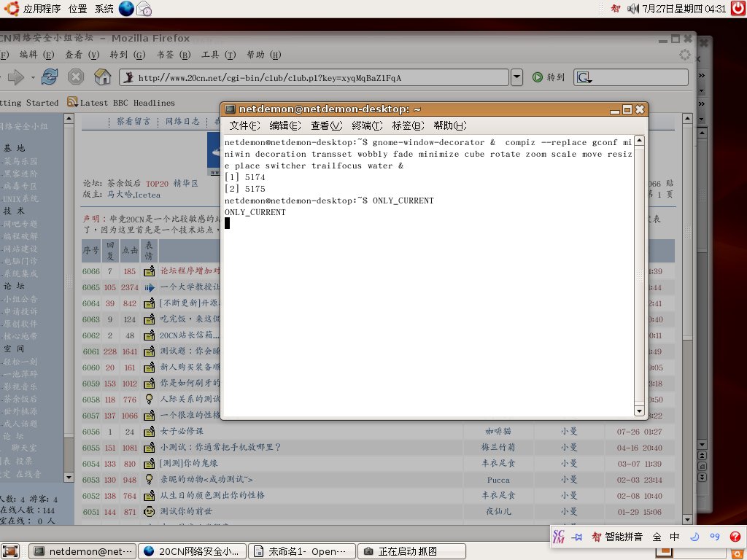Toggle the SCIM toolbar pin icon
This screenshot has width=747, height=560.
click(x=577, y=537)
